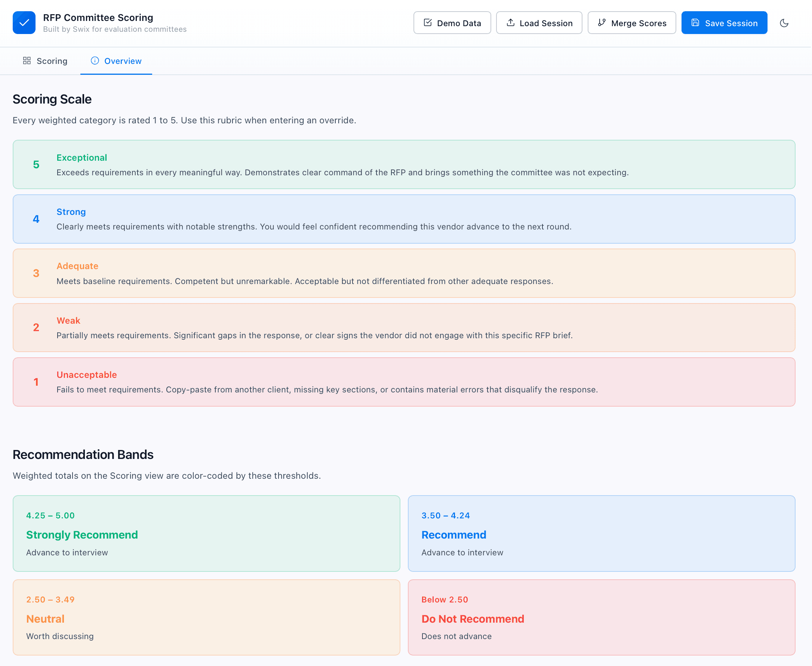Screen dimensions: 812x666
Task: Switch to the Scoring tab
Action: click(45, 61)
